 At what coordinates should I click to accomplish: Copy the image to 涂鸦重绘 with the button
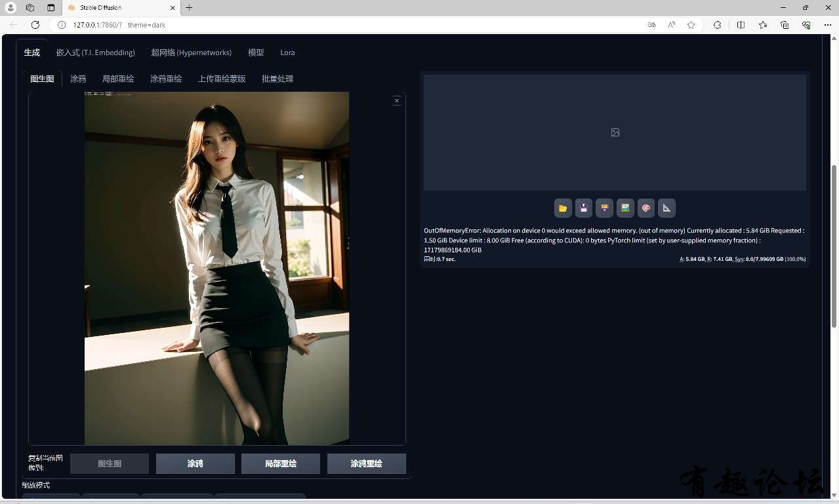[367, 463]
